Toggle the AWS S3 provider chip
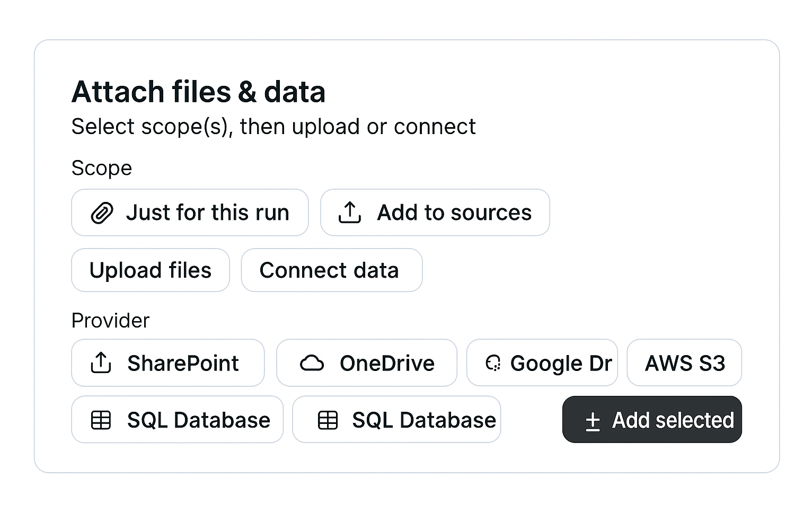The height and width of the screenshot is (513, 812). (x=684, y=363)
